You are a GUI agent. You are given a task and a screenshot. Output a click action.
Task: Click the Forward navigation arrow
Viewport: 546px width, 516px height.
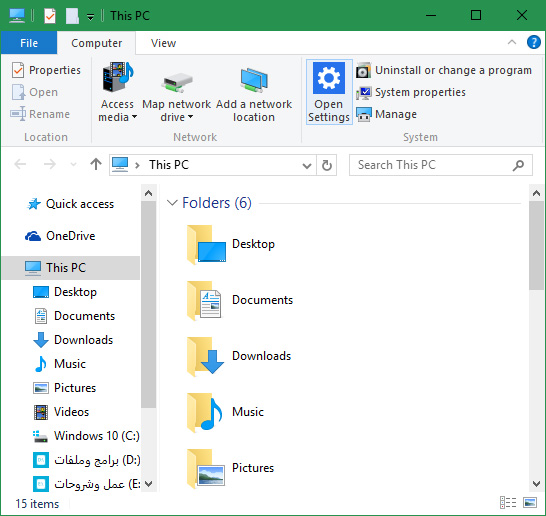point(50,164)
